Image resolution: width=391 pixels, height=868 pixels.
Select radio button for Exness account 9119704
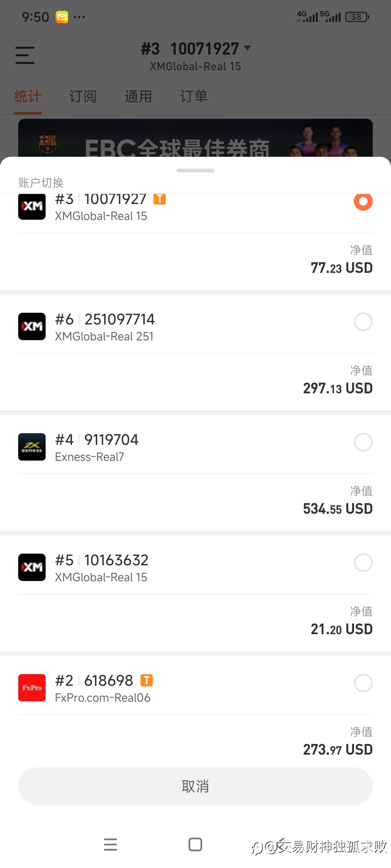coord(363,442)
